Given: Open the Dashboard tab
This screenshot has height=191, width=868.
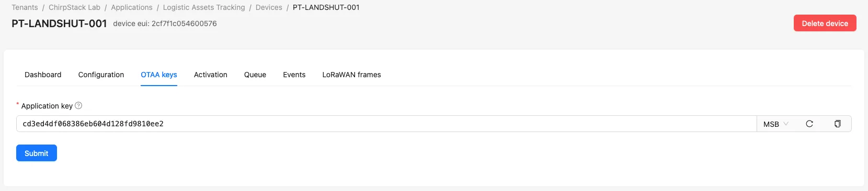Looking at the screenshot, I should pyautogui.click(x=43, y=75).
